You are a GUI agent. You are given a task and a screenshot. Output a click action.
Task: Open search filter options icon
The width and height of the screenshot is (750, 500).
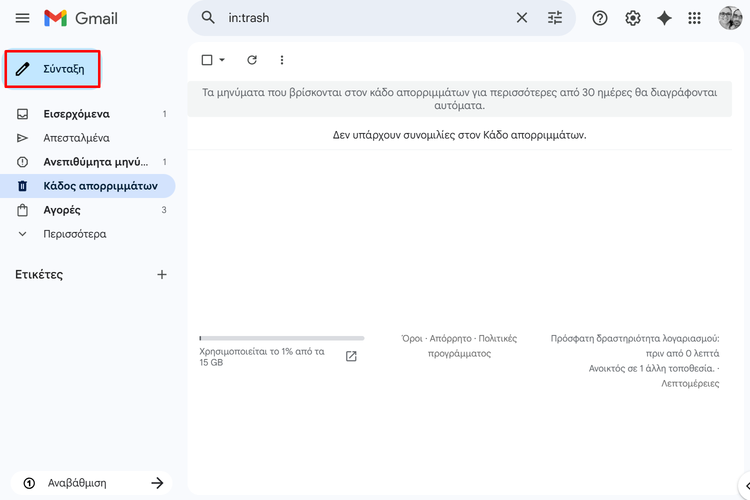[x=555, y=18]
